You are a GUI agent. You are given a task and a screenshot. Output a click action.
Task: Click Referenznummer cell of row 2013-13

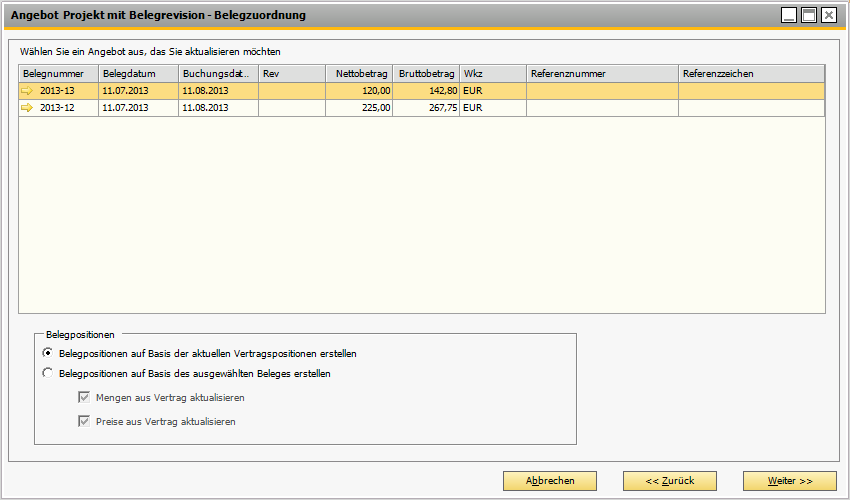click(x=602, y=91)
